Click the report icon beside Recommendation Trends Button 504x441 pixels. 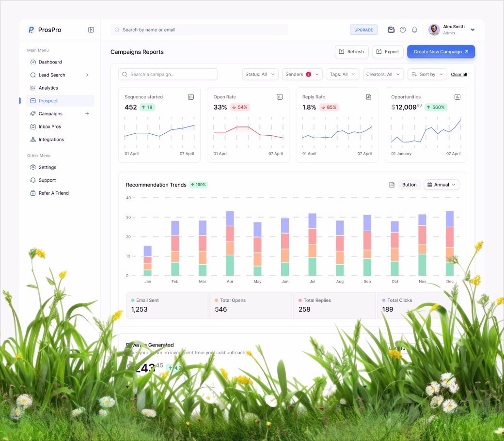tap(392, 185)
